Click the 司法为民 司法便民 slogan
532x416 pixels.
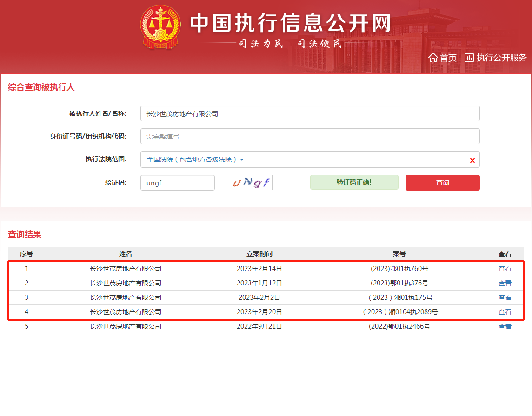290,44
